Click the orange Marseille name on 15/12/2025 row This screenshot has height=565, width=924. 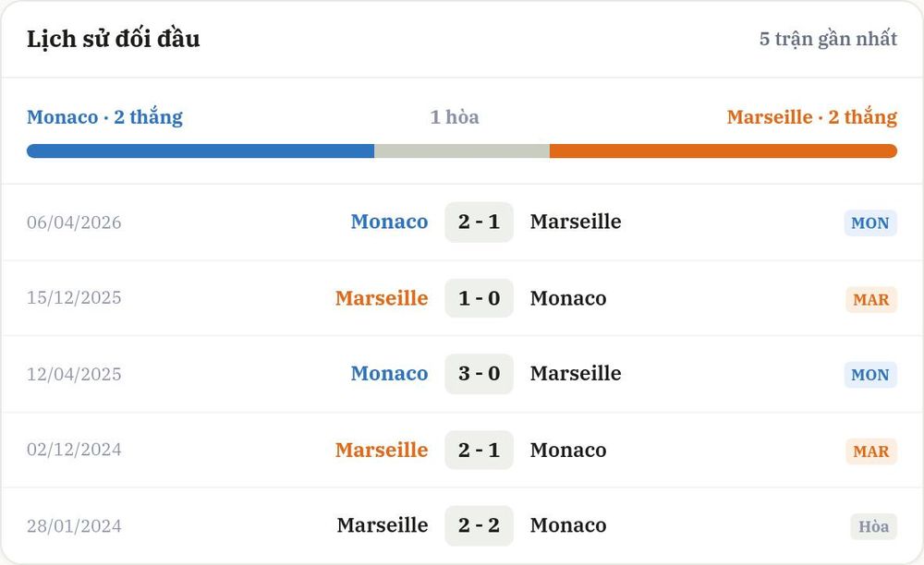tap(382, 298)
